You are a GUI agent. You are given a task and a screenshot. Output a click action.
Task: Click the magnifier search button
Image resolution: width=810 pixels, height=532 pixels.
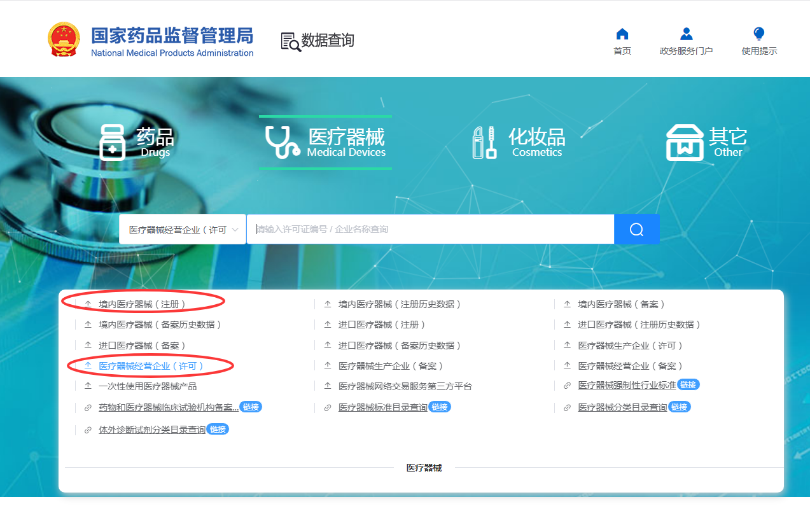tap(636, 229)
